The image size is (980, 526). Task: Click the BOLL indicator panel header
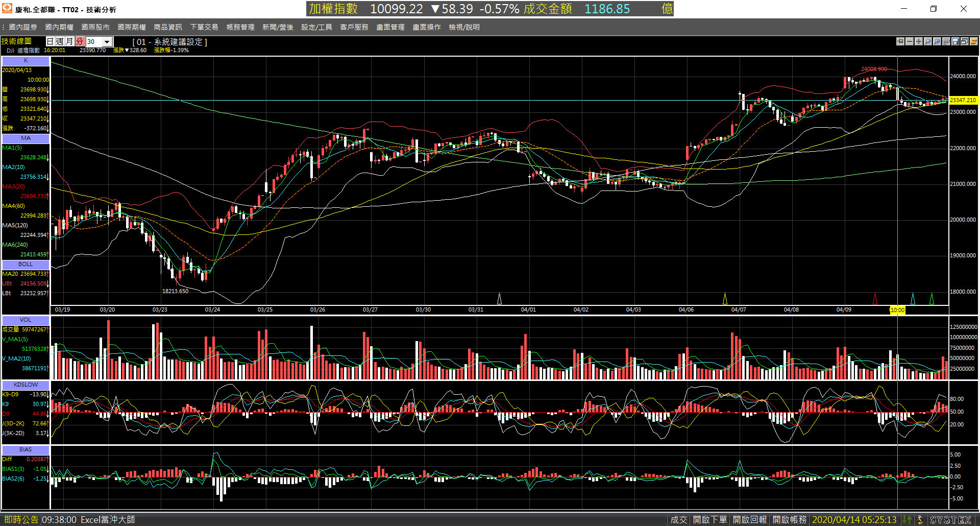(26, 264)
